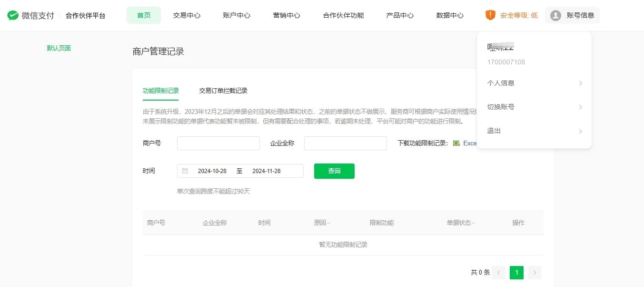The height and width of the screenshot is (287, 644).
Task: Click 安全等级: 低 indicator
Action: coord(519,15)
